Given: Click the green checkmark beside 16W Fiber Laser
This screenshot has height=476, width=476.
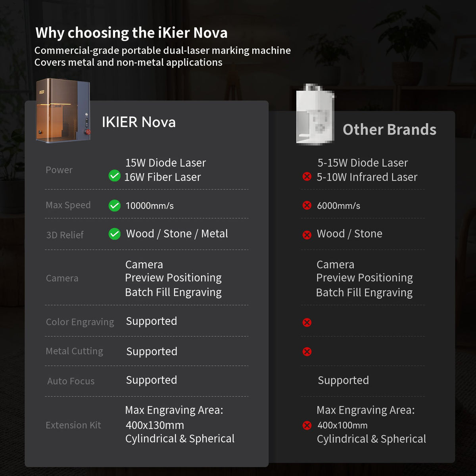Looking at the screenshot, I should [114, 175].
